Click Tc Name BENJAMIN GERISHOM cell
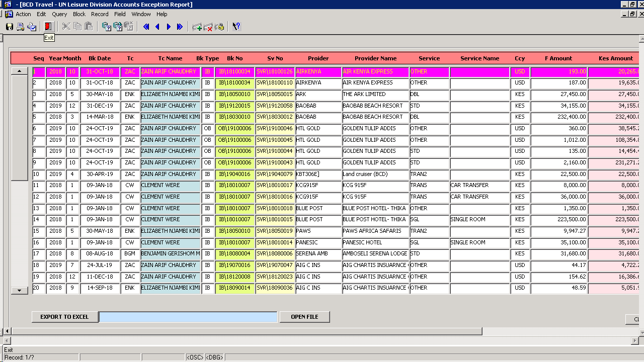The width and height of the screenshot is (644, 362). (171, 254)
